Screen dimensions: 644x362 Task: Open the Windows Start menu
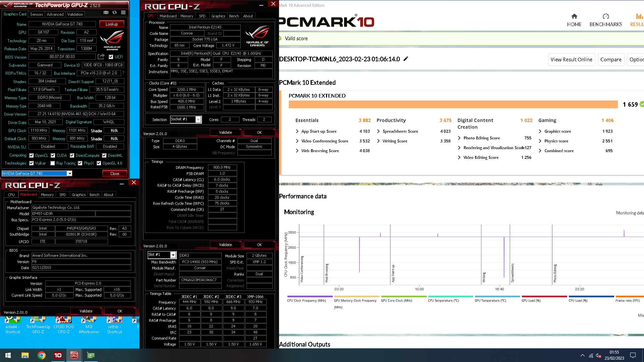[8, 355]
